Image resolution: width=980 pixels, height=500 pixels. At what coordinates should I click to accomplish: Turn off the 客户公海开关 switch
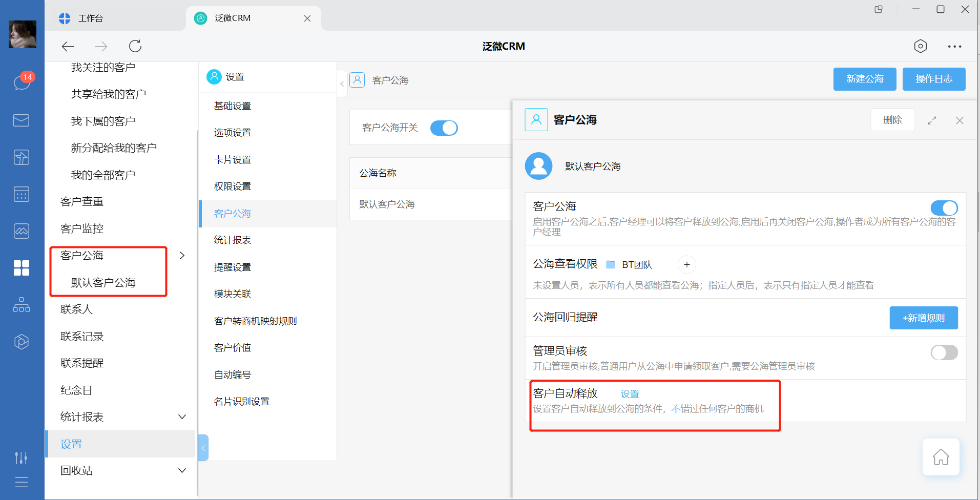(x=444, y=128)
